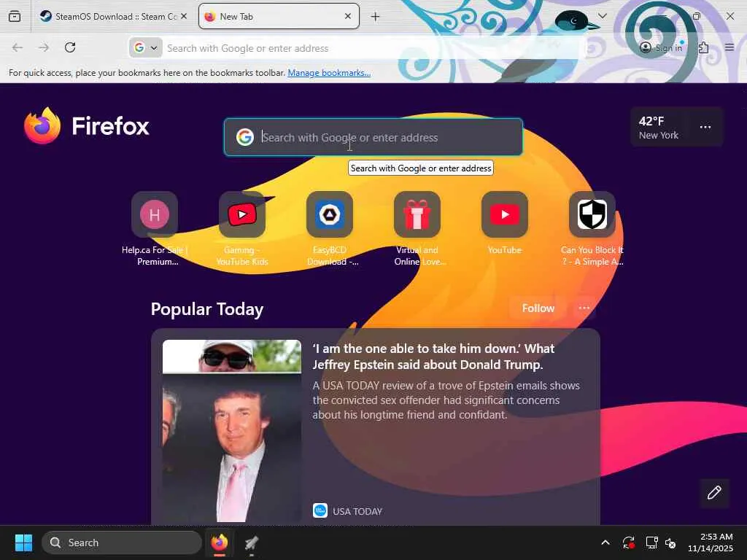Open the Virtual and Online Love shortcut
Image resolution: width=747 pixels, height=560 pixels.
tap(417, 228)
